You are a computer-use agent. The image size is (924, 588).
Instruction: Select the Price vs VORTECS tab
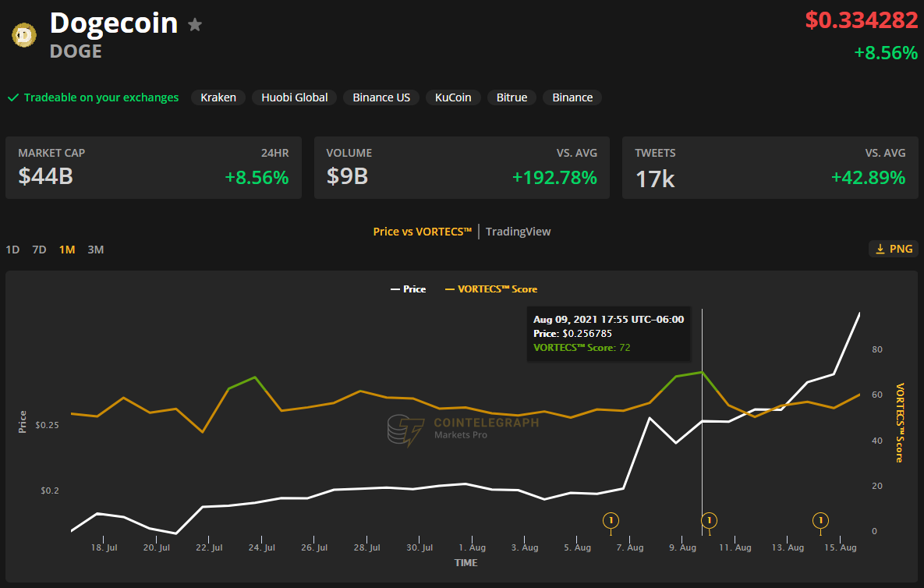point(422,232)
